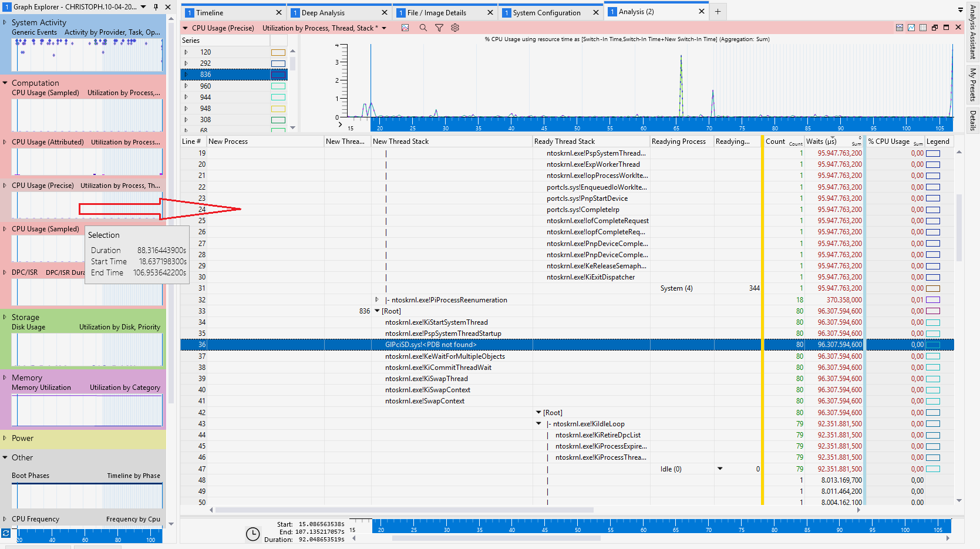
Task: Expand series 120 in the legend
Action: tap(186, 52)
